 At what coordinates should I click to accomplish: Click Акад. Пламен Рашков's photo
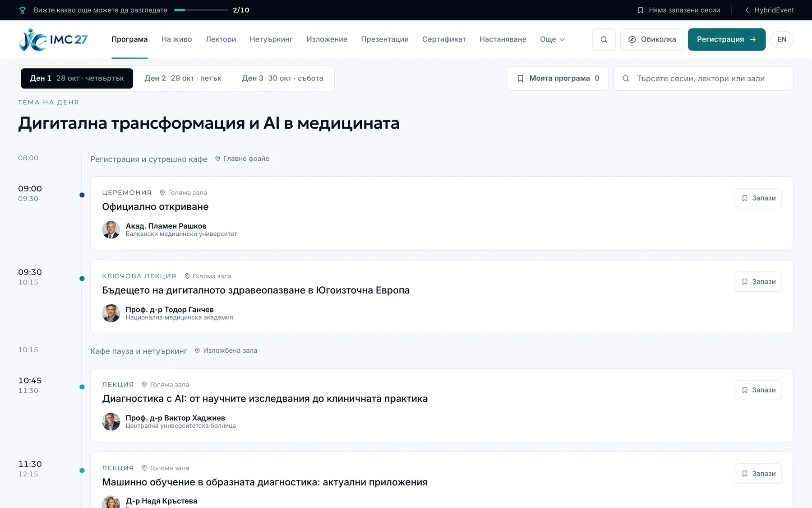111,230
